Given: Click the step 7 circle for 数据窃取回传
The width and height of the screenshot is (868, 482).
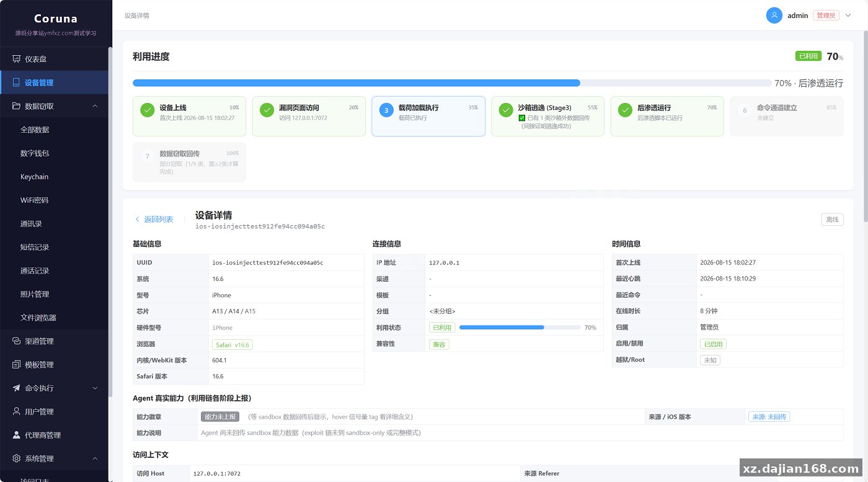Looking at the screenshot, I should [x=147, y=156].
